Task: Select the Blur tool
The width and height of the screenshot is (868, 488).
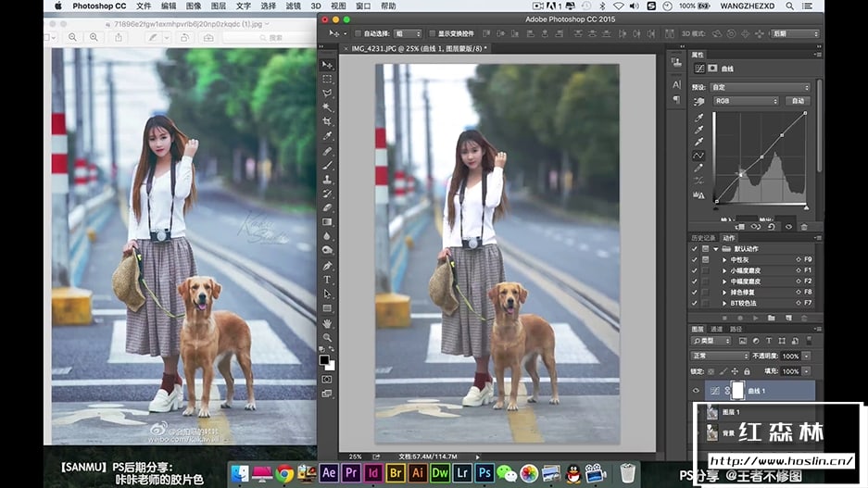Action: tap(327, 236)
